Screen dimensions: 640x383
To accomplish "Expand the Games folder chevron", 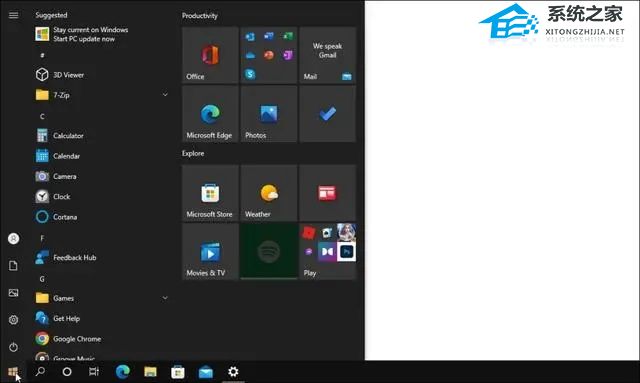I will (x=165, y=298).
